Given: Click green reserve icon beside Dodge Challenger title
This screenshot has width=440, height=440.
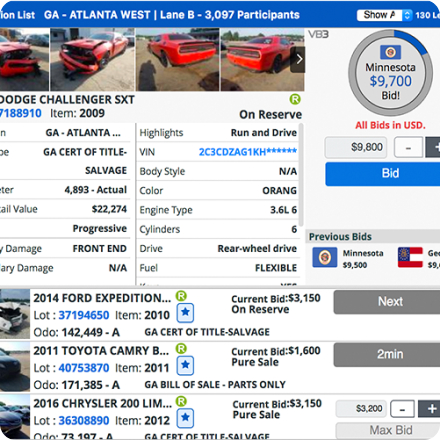Looking at the screenshot, I should (x=295, y=99).
